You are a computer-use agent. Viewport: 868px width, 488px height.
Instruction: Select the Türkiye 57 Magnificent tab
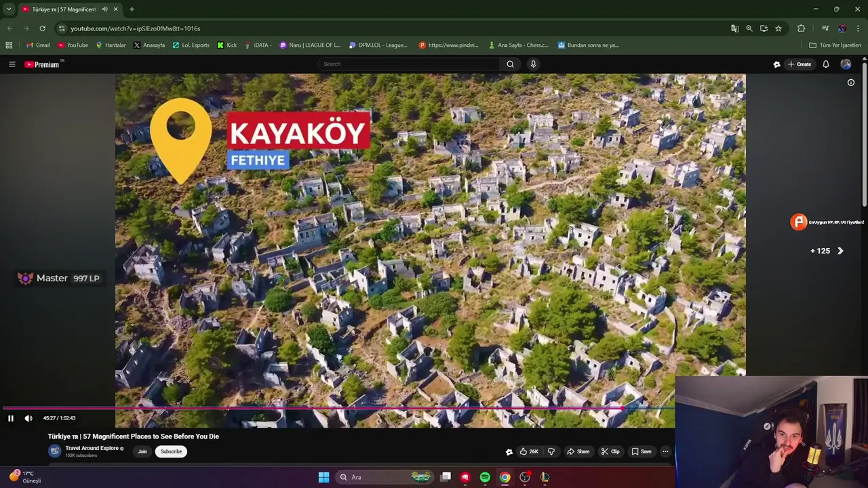click(69, 9)
